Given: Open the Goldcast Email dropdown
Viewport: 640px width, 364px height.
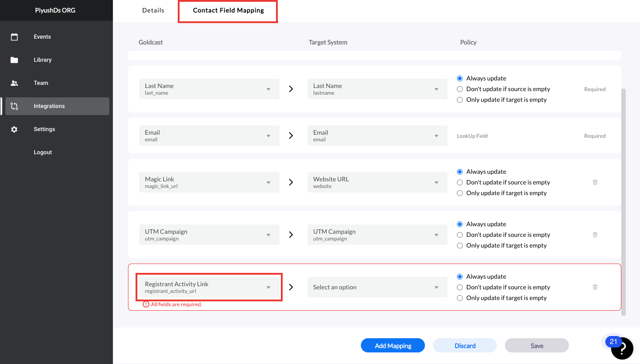Looking at the screenshot, I should click(209, 136).
